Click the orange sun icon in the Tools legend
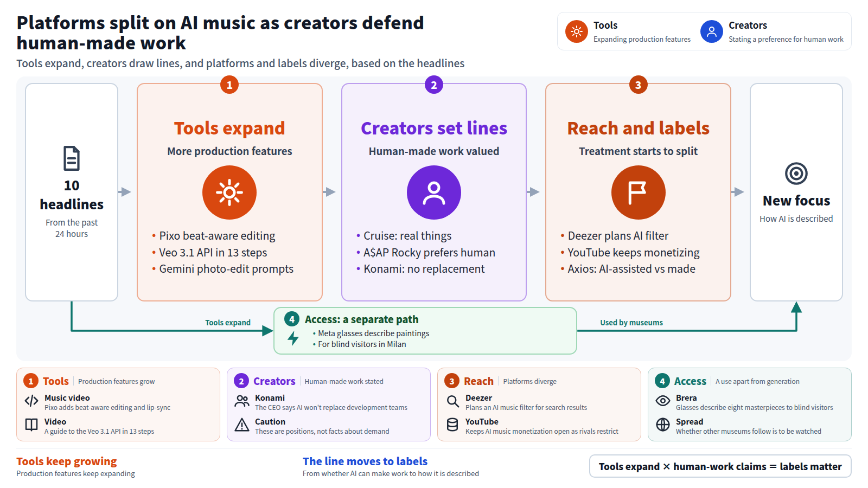868x488 pixels. (x=577, y=31)
